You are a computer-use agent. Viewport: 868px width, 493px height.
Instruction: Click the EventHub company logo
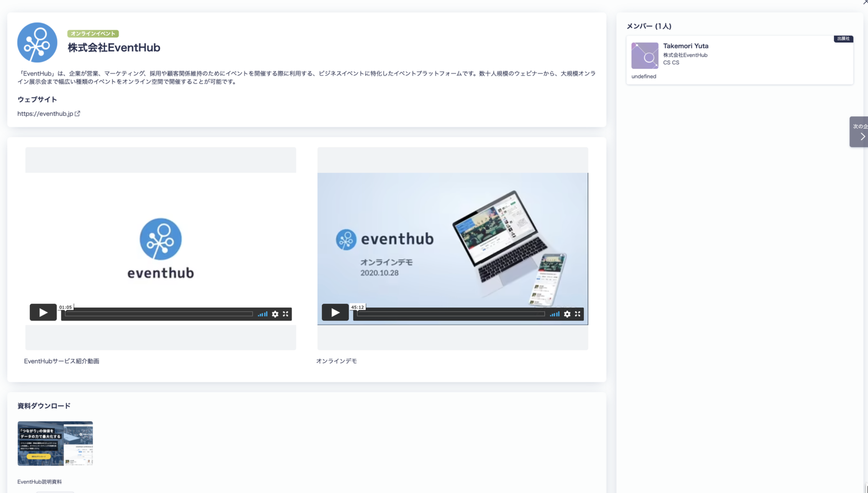[x=37, y=42]
